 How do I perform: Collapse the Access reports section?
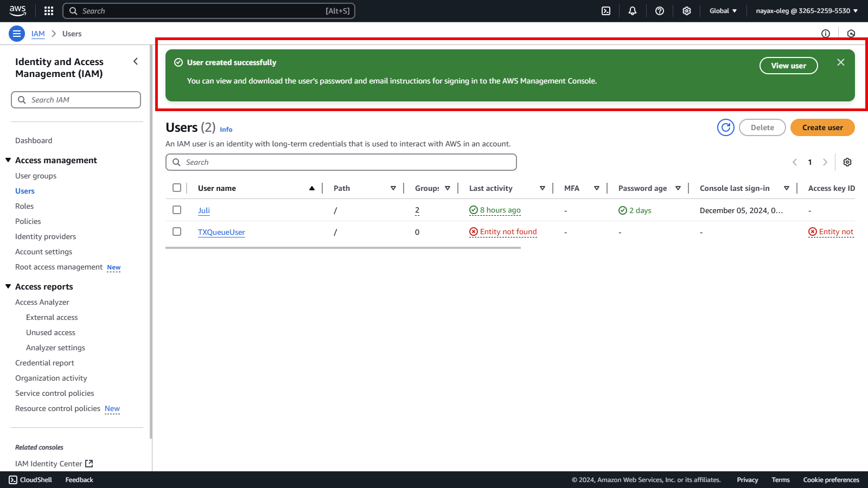tap(8, 286)
